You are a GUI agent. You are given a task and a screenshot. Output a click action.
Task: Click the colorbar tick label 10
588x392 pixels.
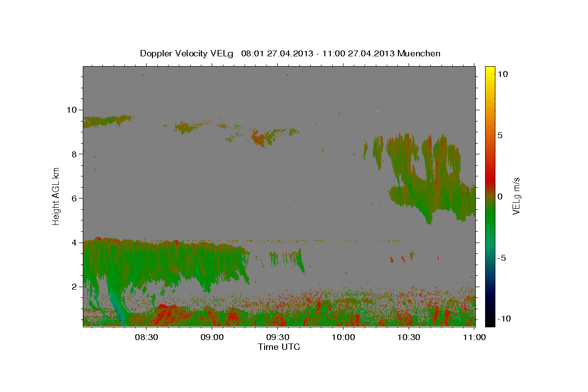click(502, 74)
